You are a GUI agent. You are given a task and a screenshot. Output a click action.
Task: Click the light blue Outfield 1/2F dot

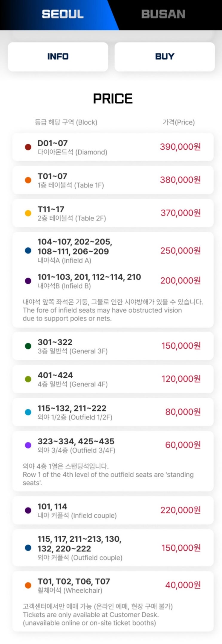pyautogui.click(x=28, y=412)
